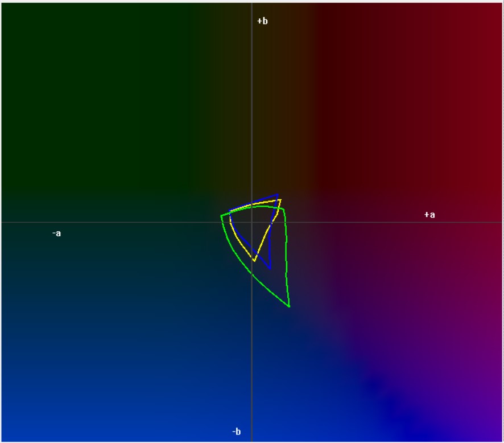Click the -b axis label
This screenshot has width=504, height=443.
tap(237, 432)
